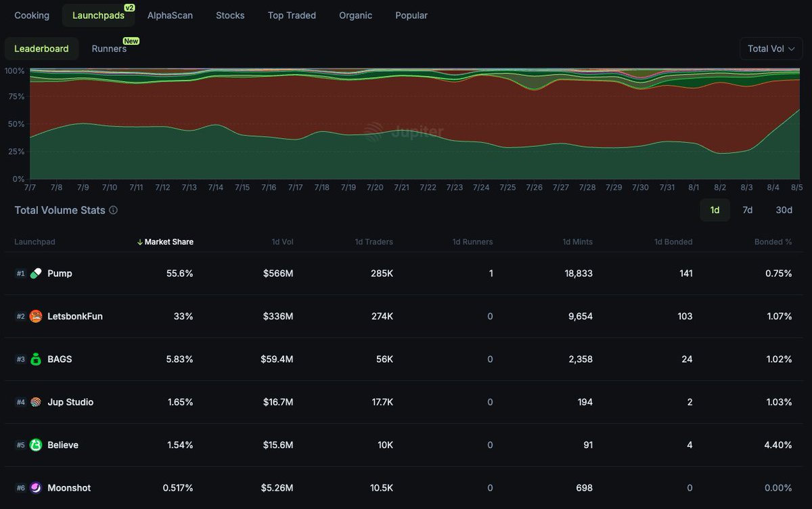
Task: Click Moonshot's $5.26M volume value
Action: tap(275, 488)
